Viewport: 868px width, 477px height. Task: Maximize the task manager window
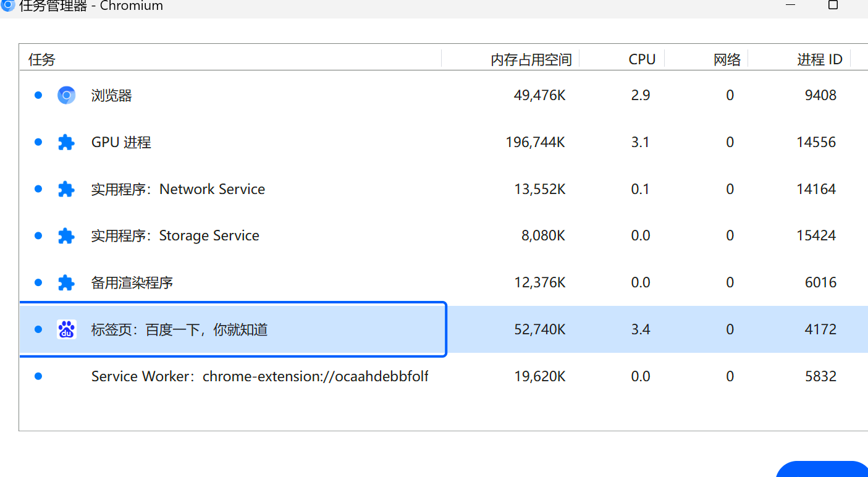point(833,5)
